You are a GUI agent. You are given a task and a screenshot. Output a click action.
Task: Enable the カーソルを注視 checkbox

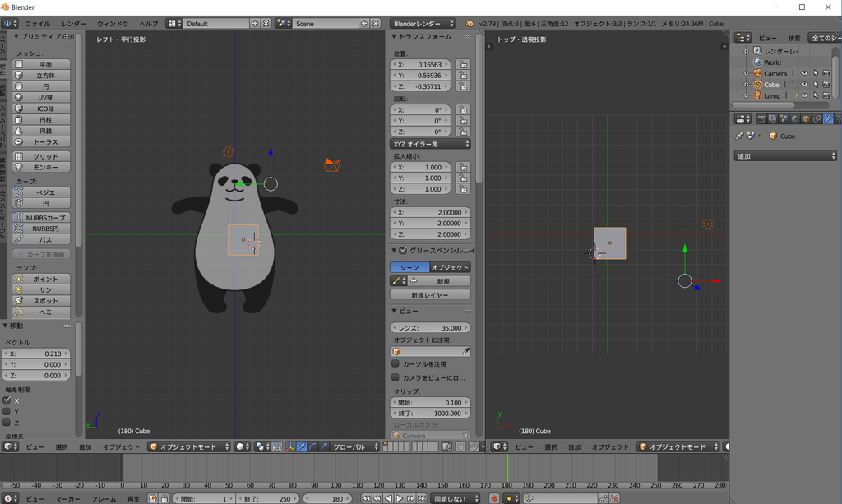pos(396,363)
